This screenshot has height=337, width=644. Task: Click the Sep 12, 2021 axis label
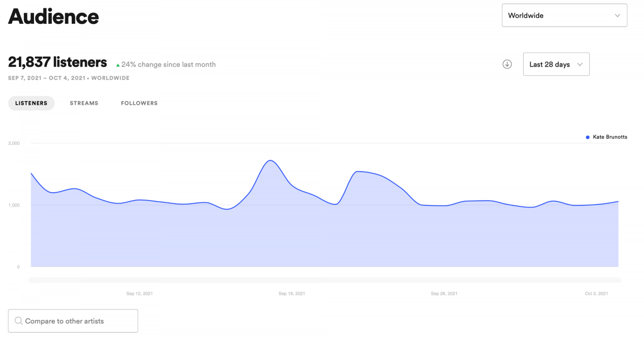(x=139, y=294)
